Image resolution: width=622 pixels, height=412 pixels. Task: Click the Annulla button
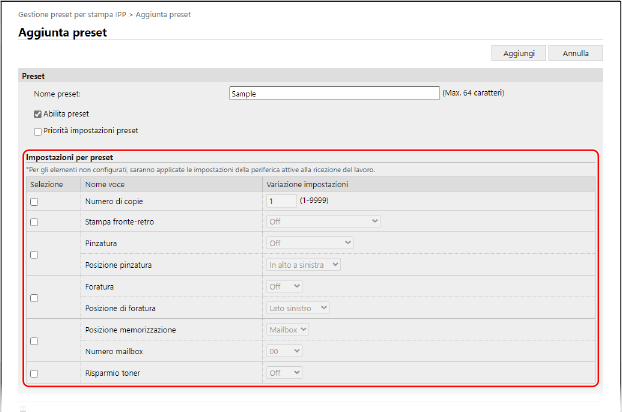[575, 53]
